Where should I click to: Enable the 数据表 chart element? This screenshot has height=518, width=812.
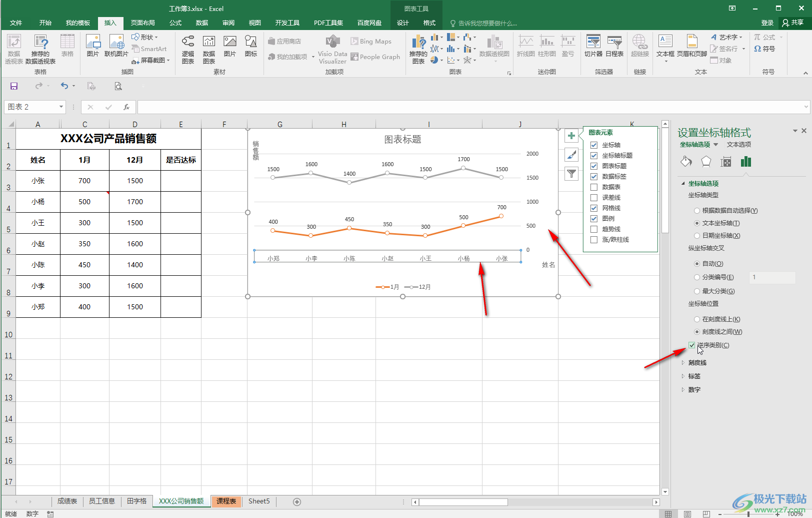pos(594,187)
